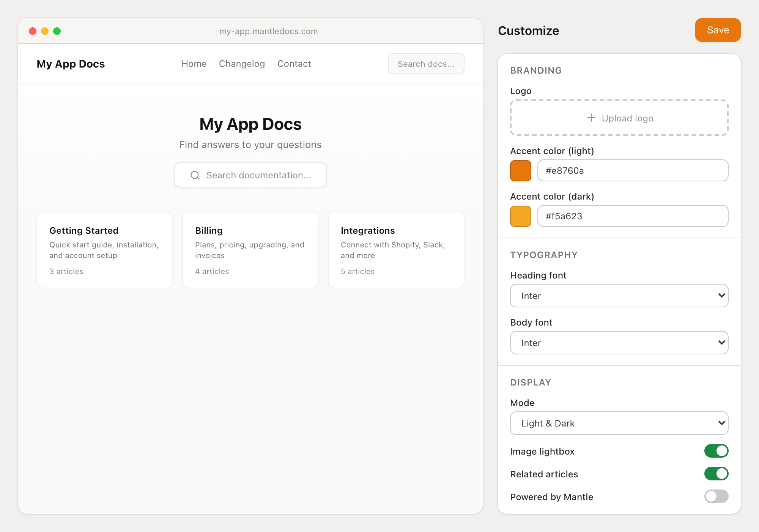Change the Mode dropdown from Light & Dark

coord(619,423)
